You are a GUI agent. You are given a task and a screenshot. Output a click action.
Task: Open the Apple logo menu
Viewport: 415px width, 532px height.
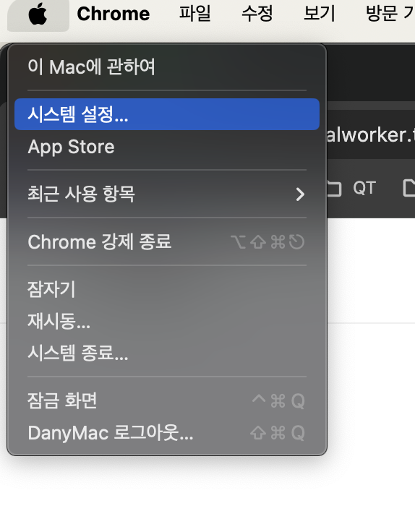tap(38, 14)
